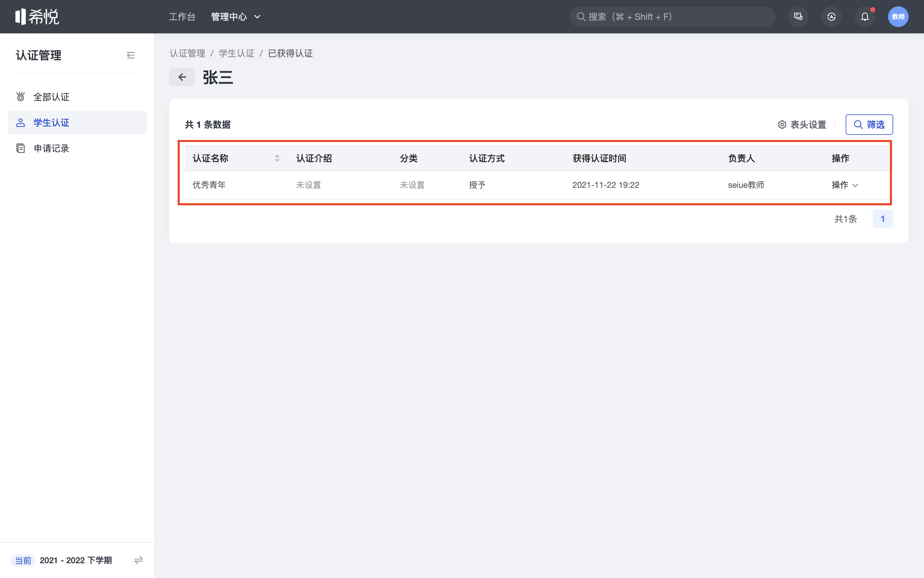Click the 获得认证时间 column header
This screenshot has width=924, height=578.
click(x=599, y=158)
